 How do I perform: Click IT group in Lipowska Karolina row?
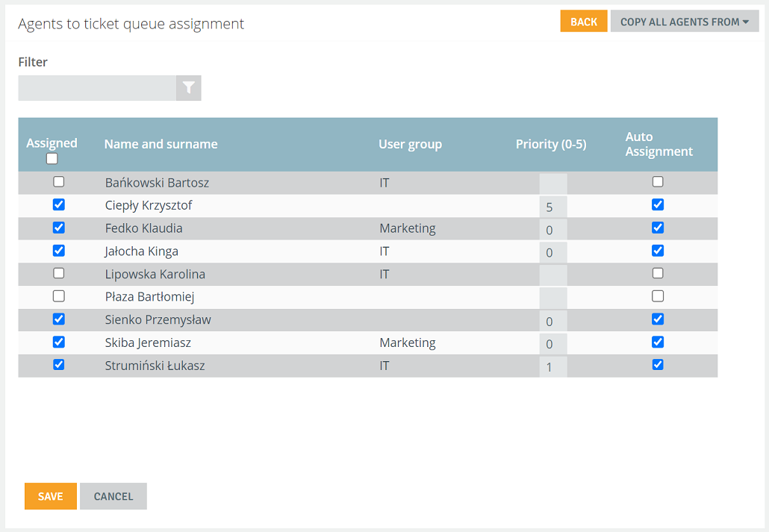click(384, 274)
